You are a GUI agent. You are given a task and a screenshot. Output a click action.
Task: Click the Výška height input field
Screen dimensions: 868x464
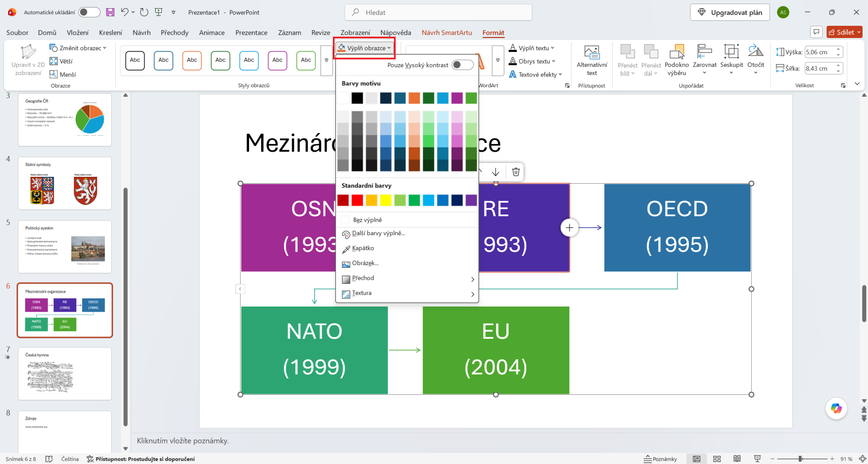pos(819,52)
